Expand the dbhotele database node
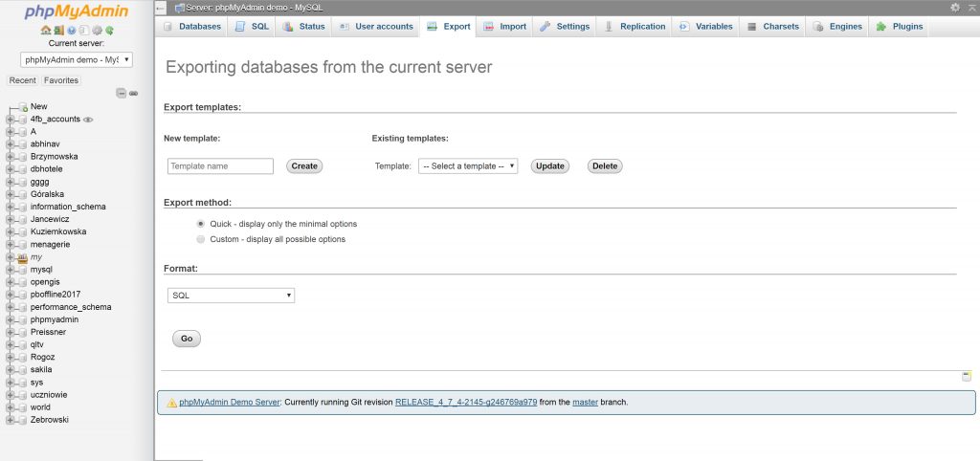 click(x=10, y=169)
